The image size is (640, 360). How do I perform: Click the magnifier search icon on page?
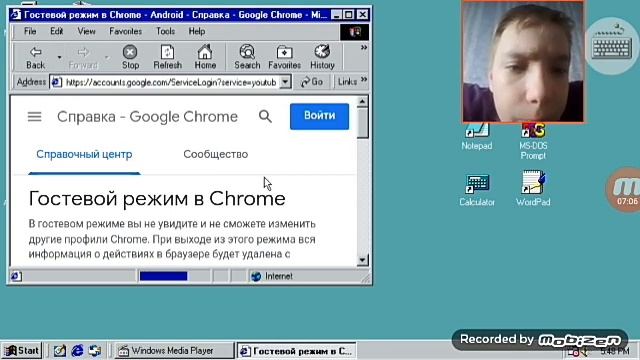[265, 116]
